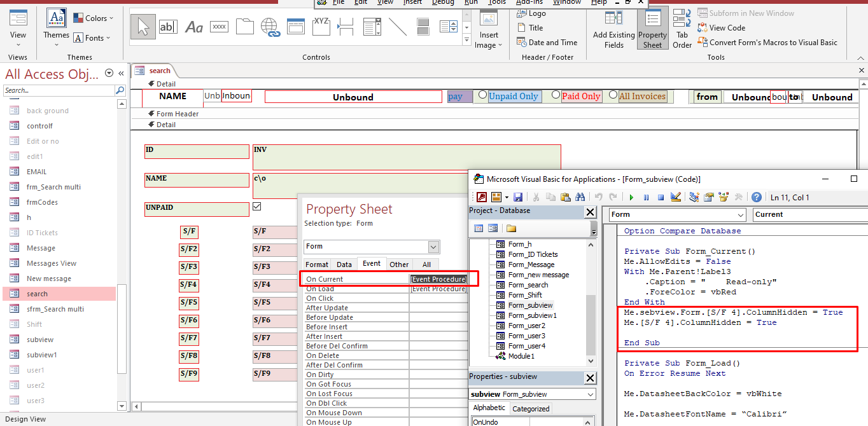Pick the Navigation Control tool
The height and width of the screenshot is (426, 868).
coord(296,27)
